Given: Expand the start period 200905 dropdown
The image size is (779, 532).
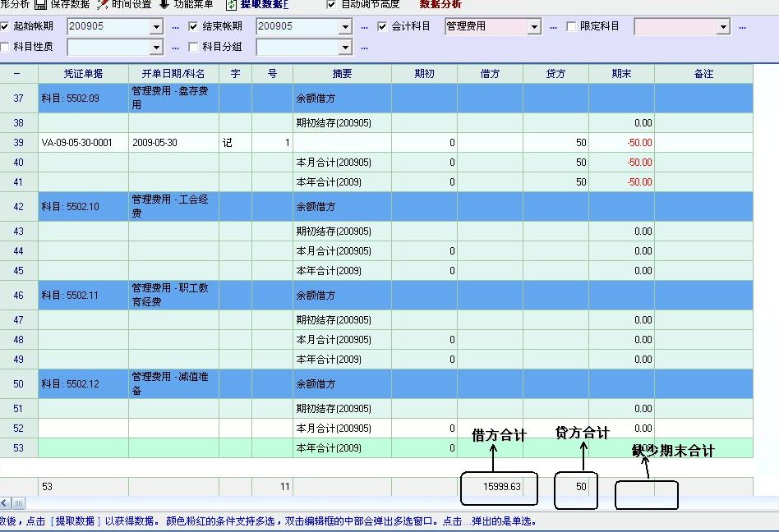Looking at the screenshot, I should 156,27.
